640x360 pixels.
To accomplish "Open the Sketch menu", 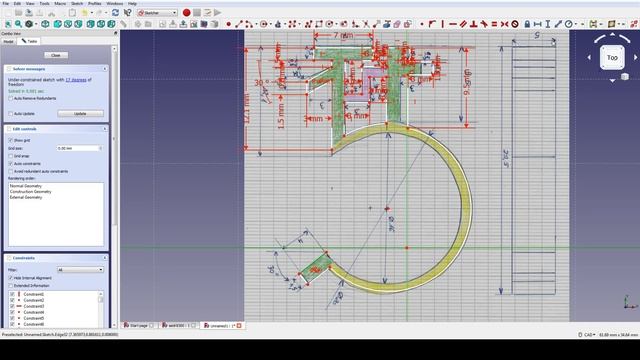I will [x=77, y=3].
